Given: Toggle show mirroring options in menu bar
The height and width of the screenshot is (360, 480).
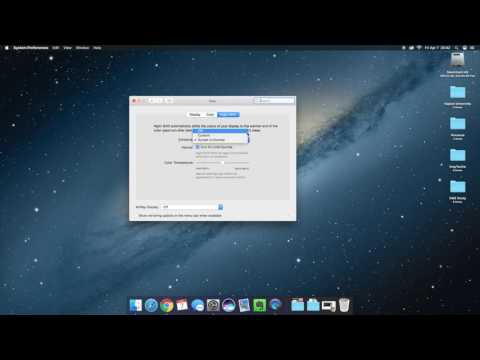Looking at the screenshot, I should [180, 216].
